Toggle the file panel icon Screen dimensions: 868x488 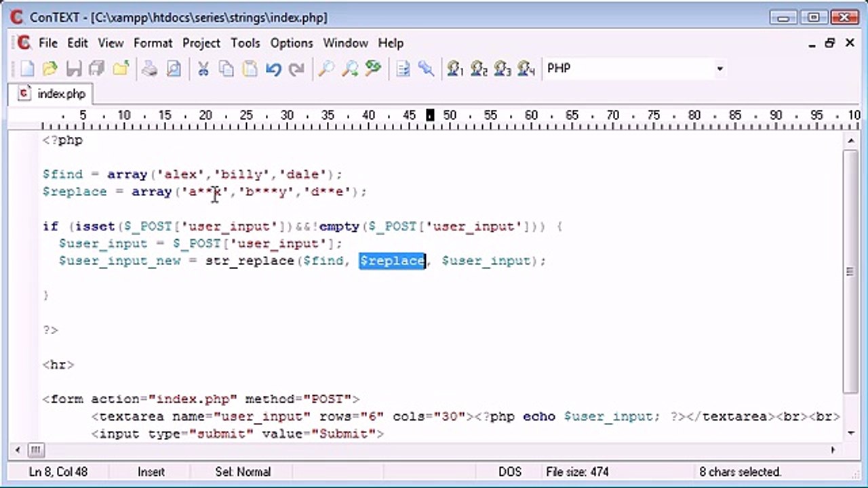(403, 68)
